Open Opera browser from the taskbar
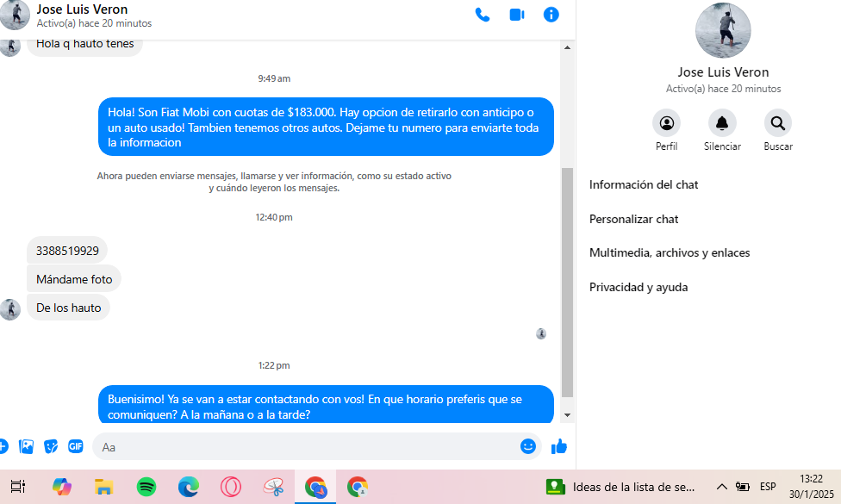The height and width of the screenshot is (504, 841). (x=231, y=487)
